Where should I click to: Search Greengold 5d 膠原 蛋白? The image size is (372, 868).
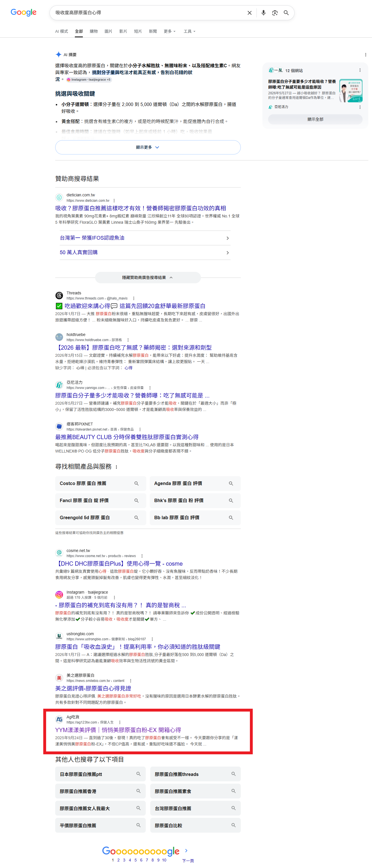tap(101, 518)
